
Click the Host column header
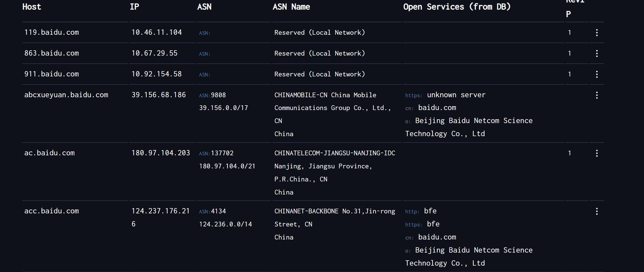[x=32, y=7]
